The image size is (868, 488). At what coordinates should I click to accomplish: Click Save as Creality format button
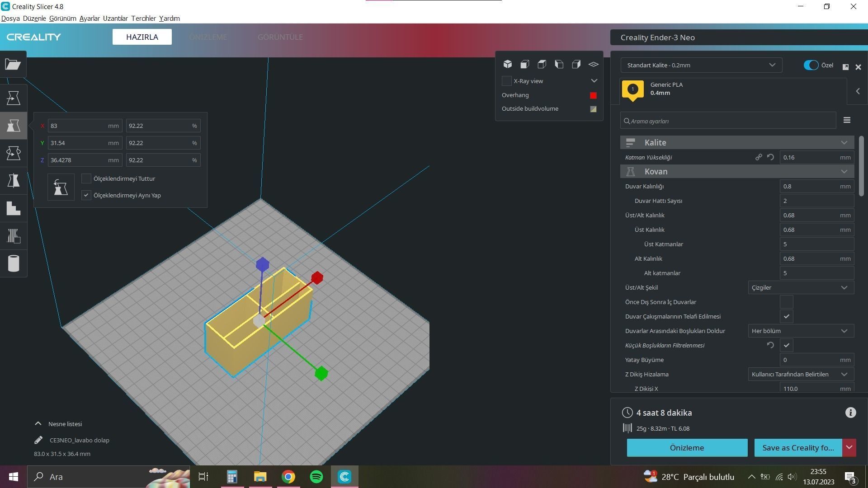(x=797, y=448)
